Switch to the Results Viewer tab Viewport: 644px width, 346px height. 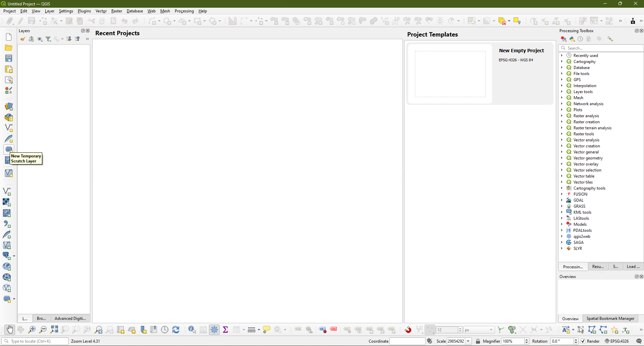coord(598,267)
